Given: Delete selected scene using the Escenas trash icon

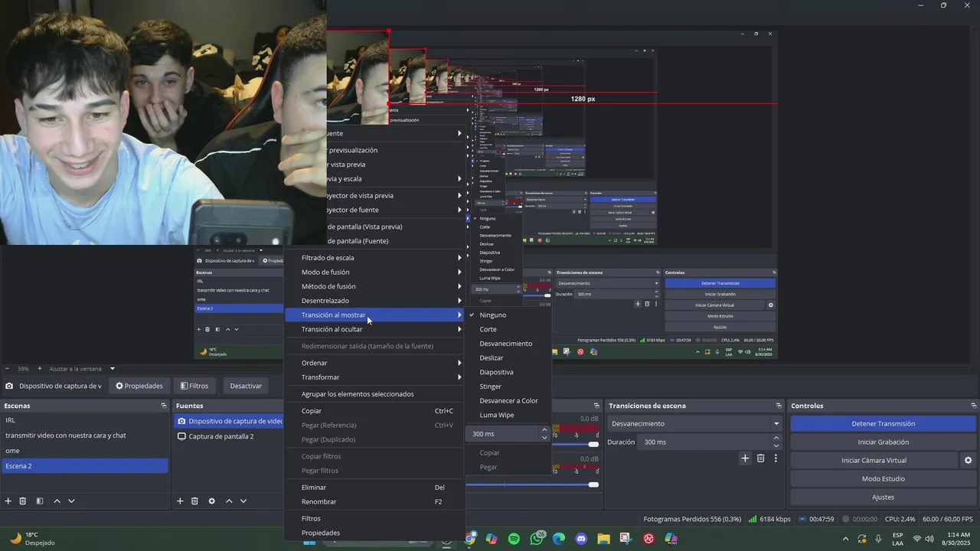Looking at the screenshot, I should [23, 501].
